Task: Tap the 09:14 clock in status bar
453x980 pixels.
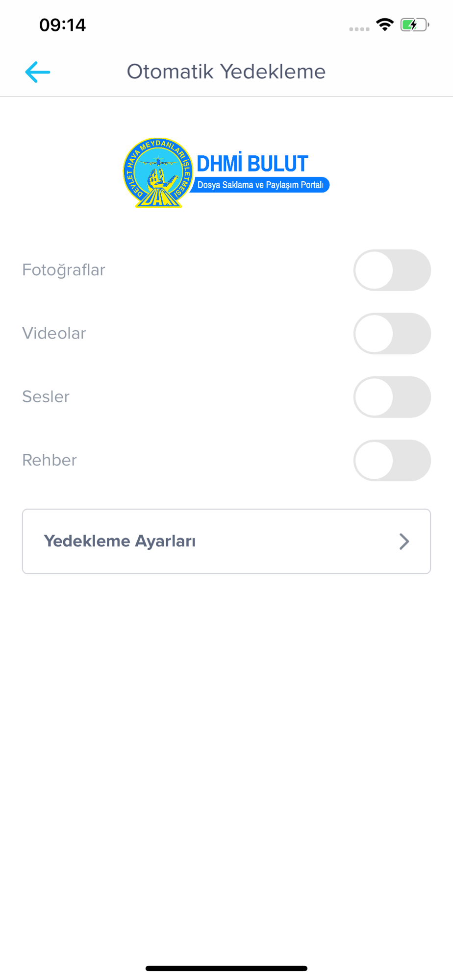Action: coord(62,25)
